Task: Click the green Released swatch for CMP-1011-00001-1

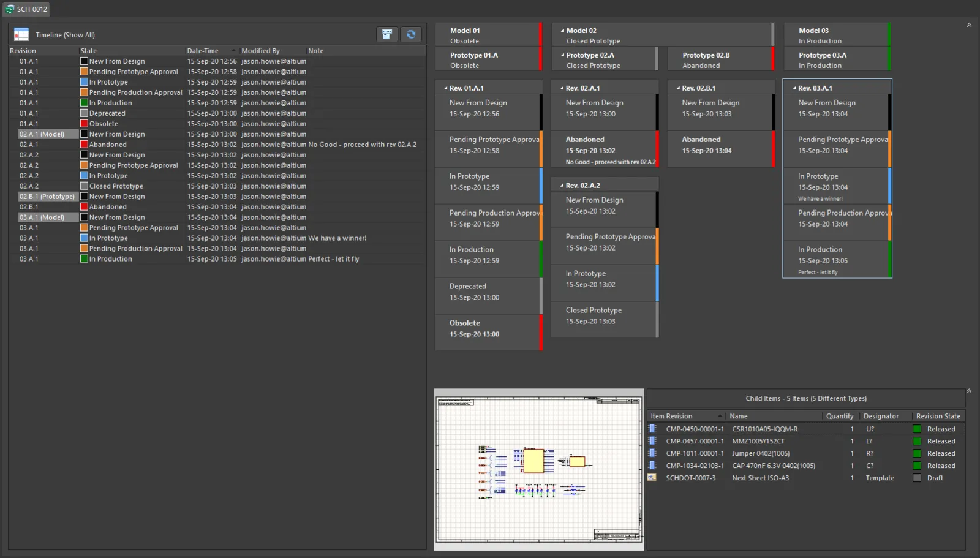Action: [918, 453]
